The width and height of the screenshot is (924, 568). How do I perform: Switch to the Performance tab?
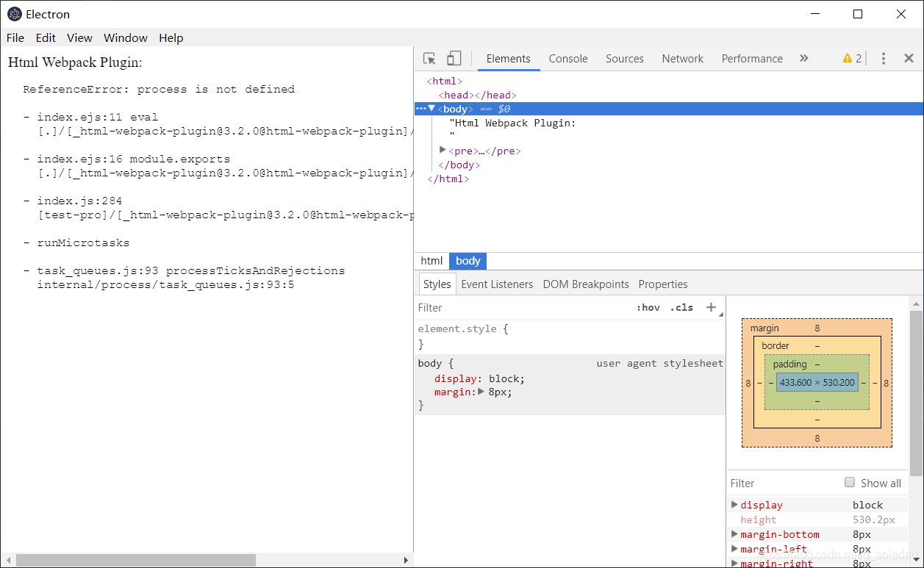click(x=752, y=59)
